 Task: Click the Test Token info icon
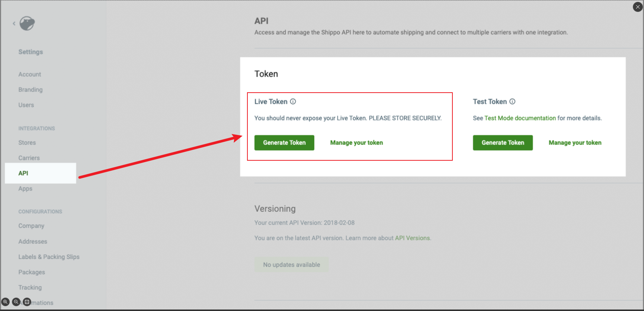tap(512, 102)
